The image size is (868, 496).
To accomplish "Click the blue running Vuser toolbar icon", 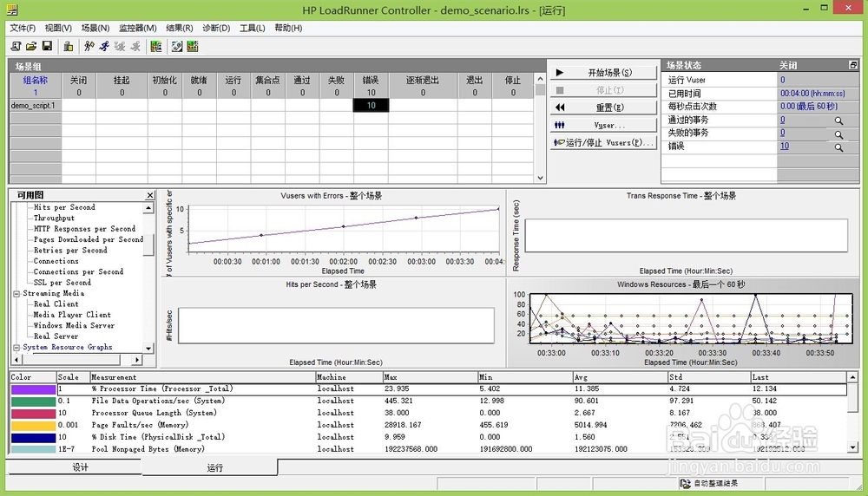I will pos(104,47).
